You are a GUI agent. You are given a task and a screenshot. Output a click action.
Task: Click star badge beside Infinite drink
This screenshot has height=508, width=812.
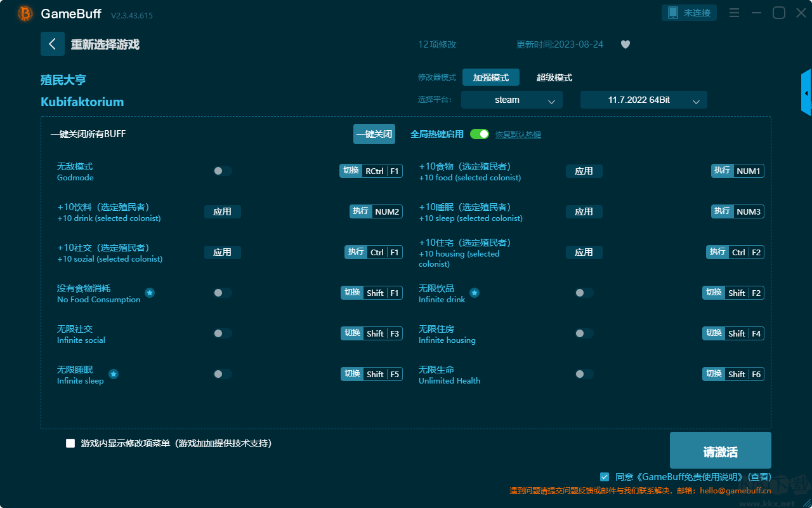pyautogui.click(x=475, y=293)
